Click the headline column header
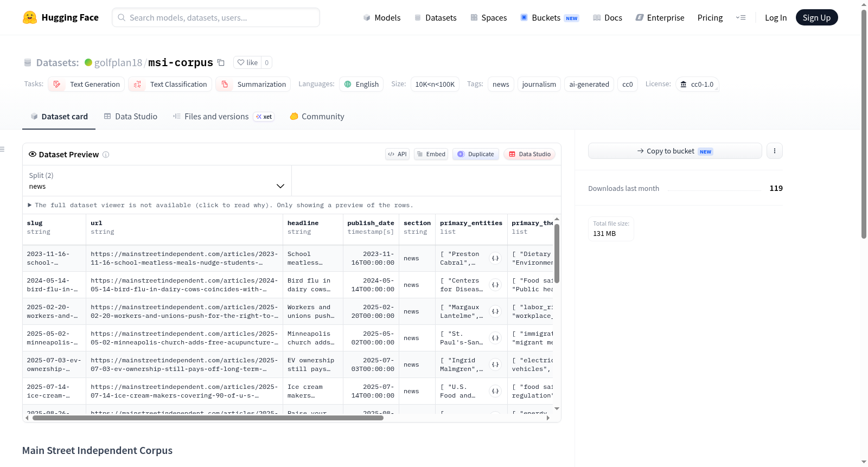Screen dimensions: 868x467 (x=313, y=227)
